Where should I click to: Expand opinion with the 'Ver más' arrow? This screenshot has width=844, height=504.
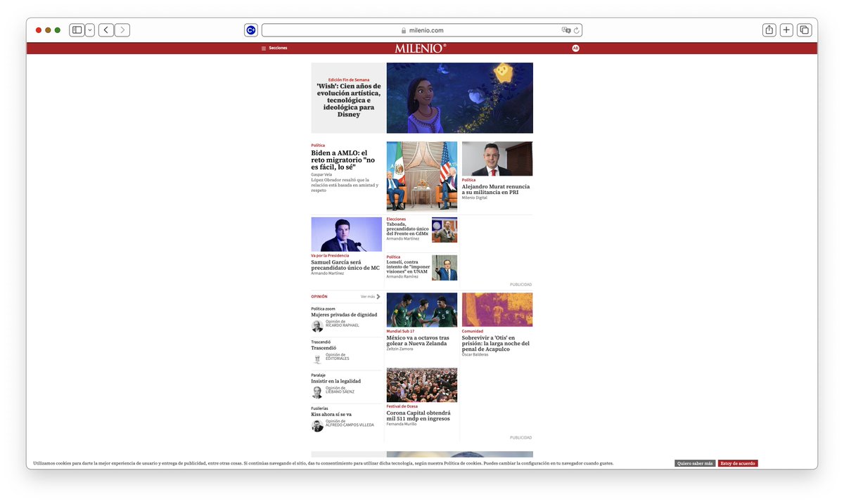coord(371,297)
